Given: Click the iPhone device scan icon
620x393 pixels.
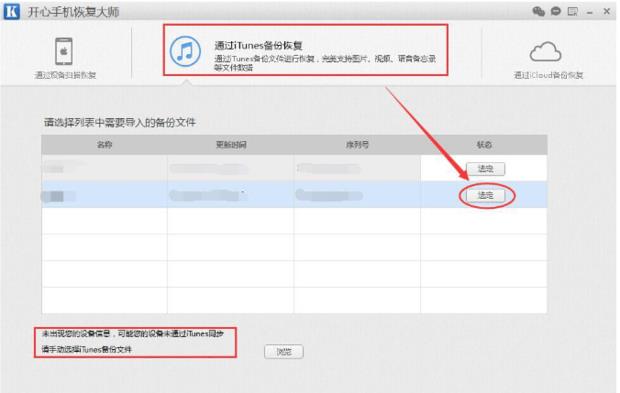Looking at the screenshot, I should (64, 51).
